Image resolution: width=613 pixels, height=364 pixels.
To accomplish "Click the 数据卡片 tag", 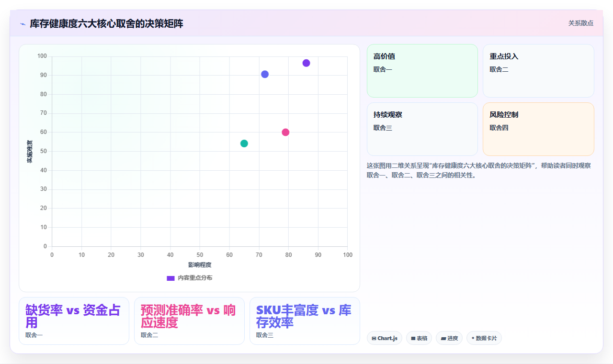I will coord(484,338).
